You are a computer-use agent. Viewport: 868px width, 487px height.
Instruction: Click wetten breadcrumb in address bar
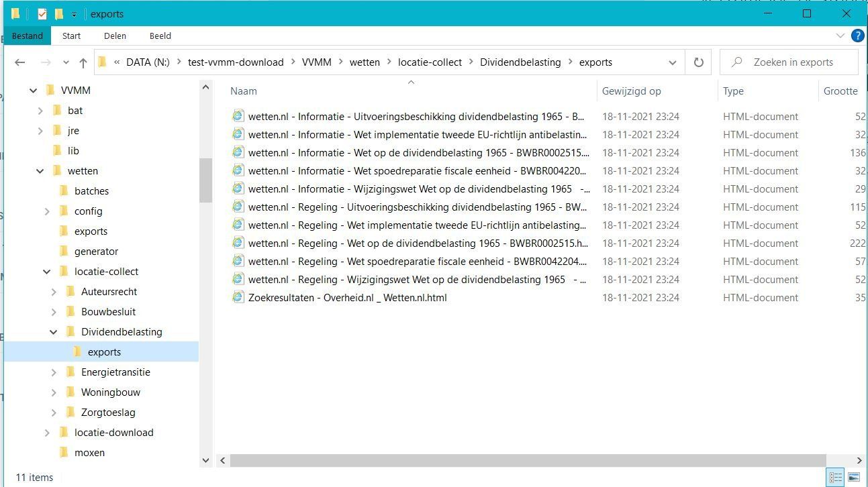click(365, 62)
